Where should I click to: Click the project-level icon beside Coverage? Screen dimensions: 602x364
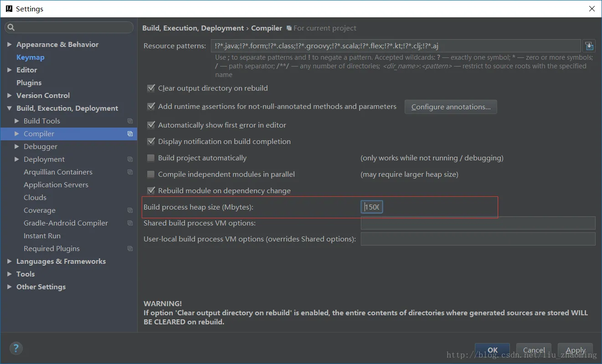tap(130, 210)
